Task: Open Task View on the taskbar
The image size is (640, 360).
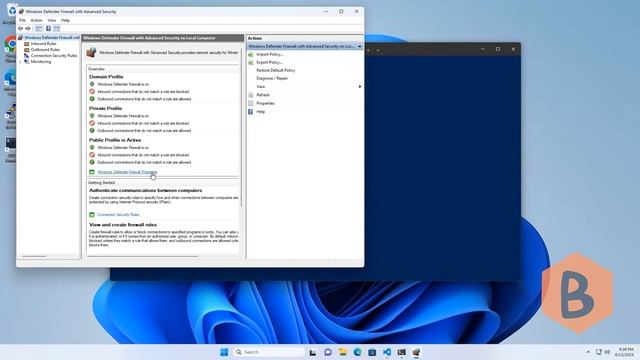Action: pos(313,352)
